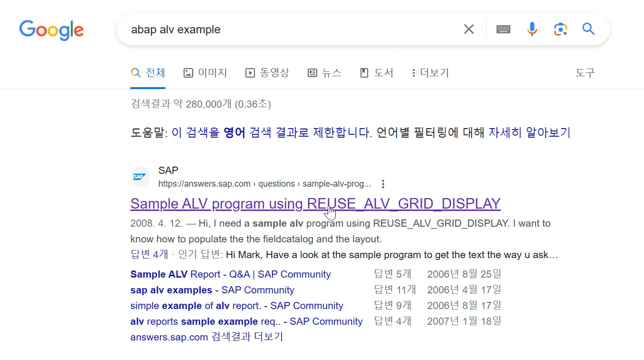Screen dimensions: 644x360
Task: Click the SAP site name above the URL
Action: [x=168, y=170]
